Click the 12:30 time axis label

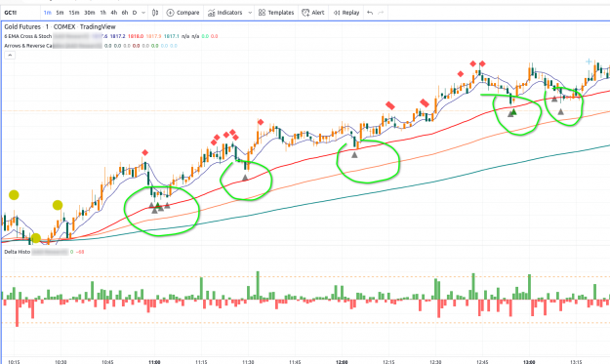435,362
